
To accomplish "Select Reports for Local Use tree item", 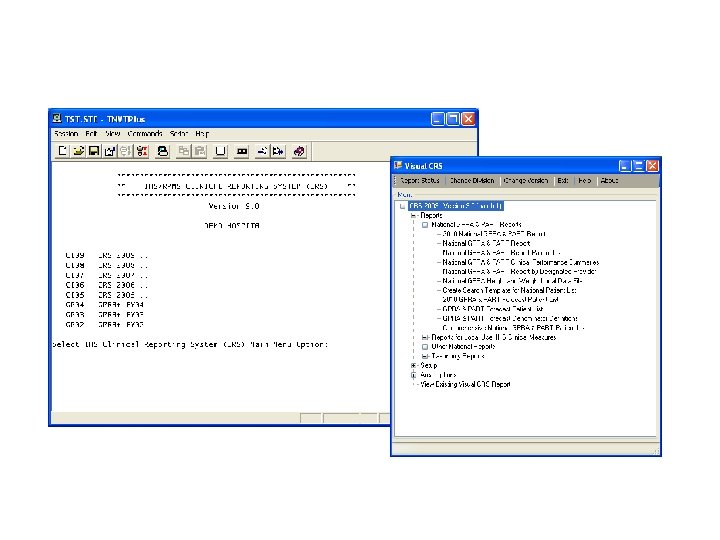I will pos(494,338).
